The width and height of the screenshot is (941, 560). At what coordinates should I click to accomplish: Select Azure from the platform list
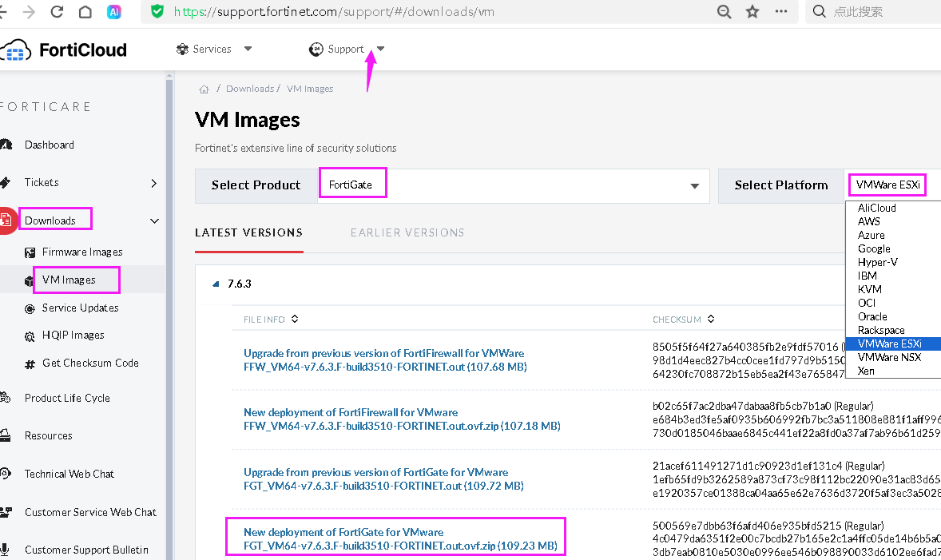pos(893,236)
